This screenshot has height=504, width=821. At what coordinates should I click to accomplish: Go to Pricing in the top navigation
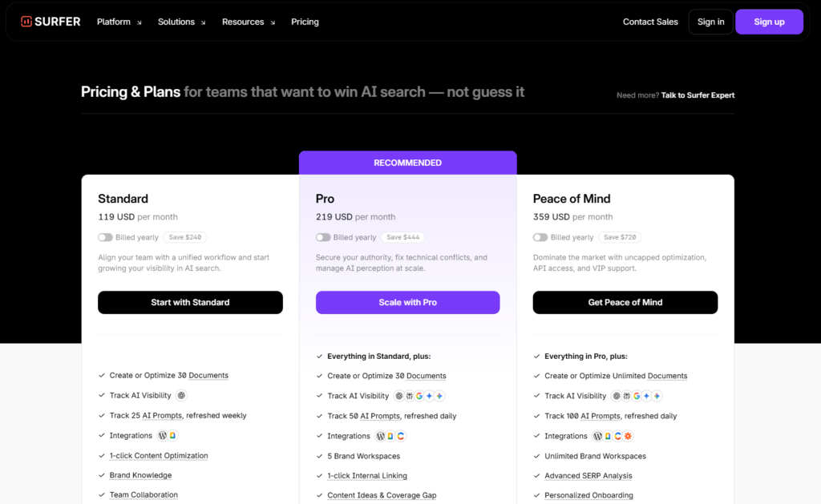[x=305, y=22]
